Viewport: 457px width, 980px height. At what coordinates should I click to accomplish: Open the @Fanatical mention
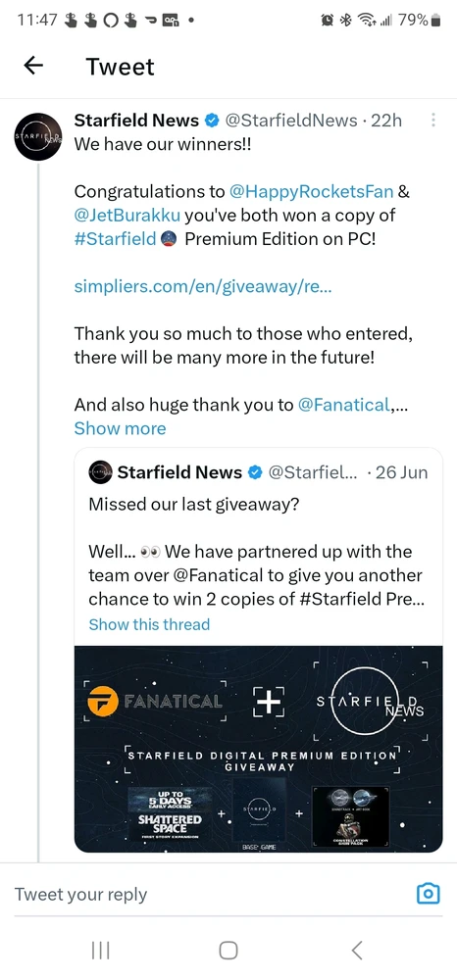pyautogui.click(x=344, y=405)
